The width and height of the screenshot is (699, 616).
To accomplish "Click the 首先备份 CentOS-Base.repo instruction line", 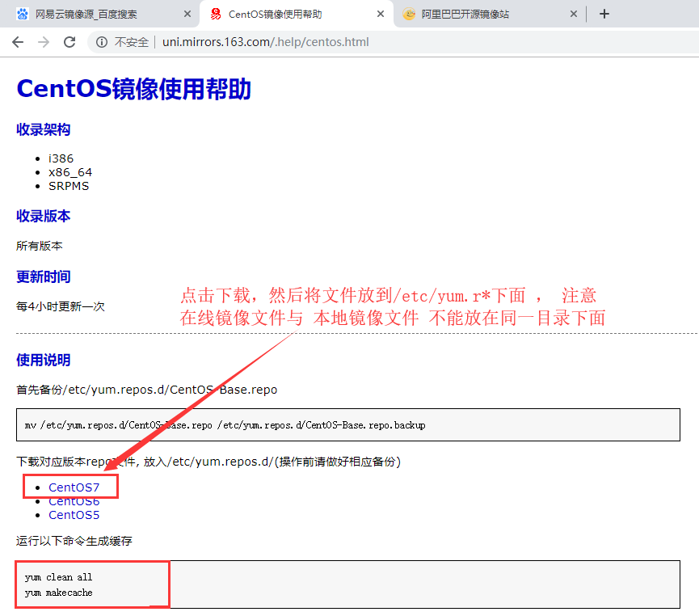I will coord(146,390).
